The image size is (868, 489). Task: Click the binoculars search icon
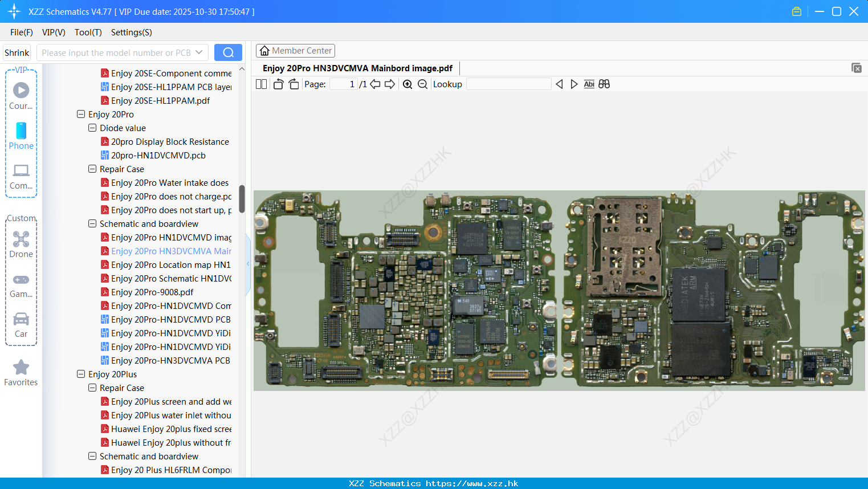coord(604,84)
